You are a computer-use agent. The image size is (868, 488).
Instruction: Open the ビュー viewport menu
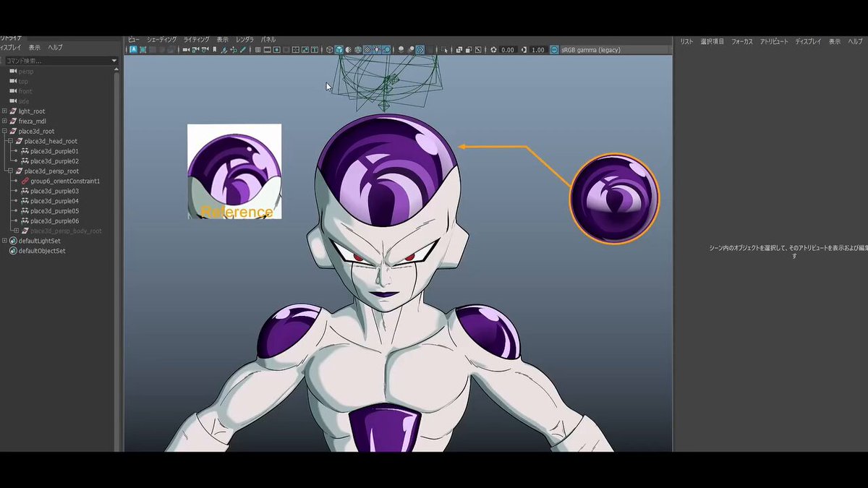pyautogui.click(x=133, y=40)
